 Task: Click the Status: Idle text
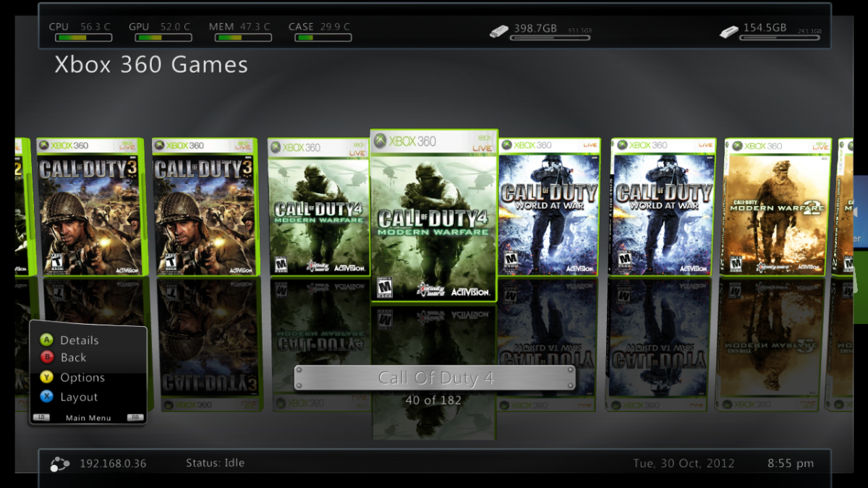point(215,463)
